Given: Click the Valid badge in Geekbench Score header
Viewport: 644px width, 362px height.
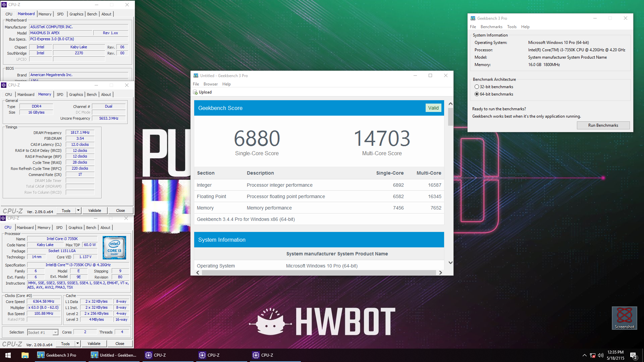Looking at the screenshot, I should [x=433, y=108].
